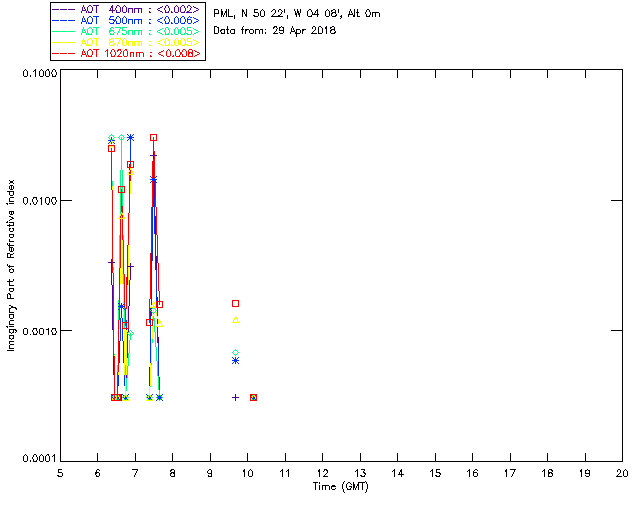Click the 0.0001 y-axis tick label

point(40,459)
